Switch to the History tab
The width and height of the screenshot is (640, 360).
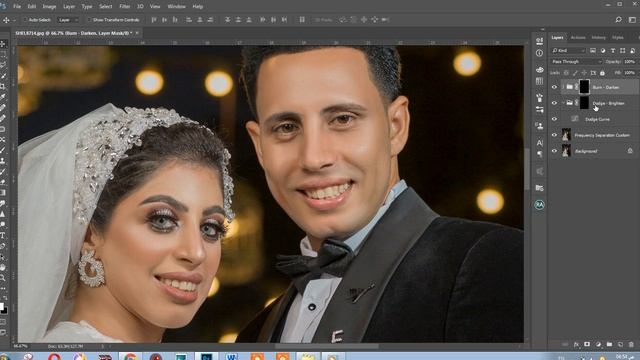(x=599, y=38)
